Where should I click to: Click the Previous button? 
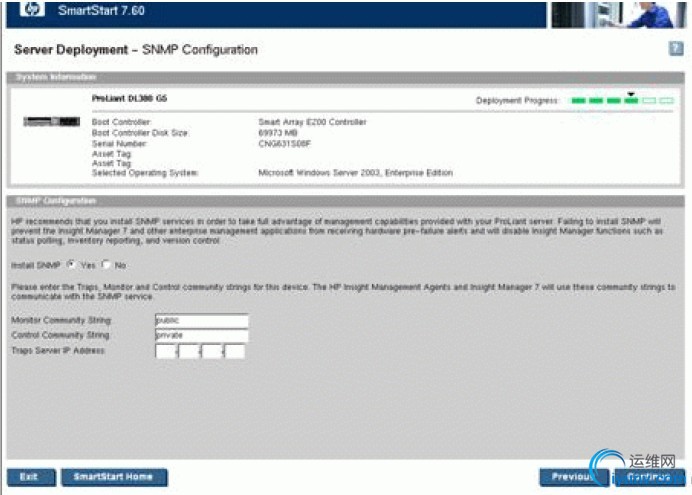(x=572, y=477)
